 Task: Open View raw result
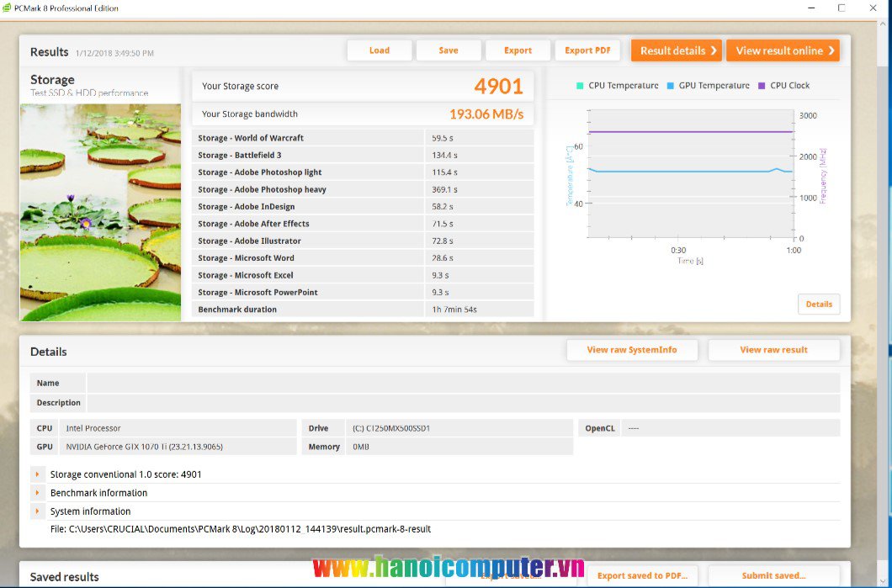(773, 350)
